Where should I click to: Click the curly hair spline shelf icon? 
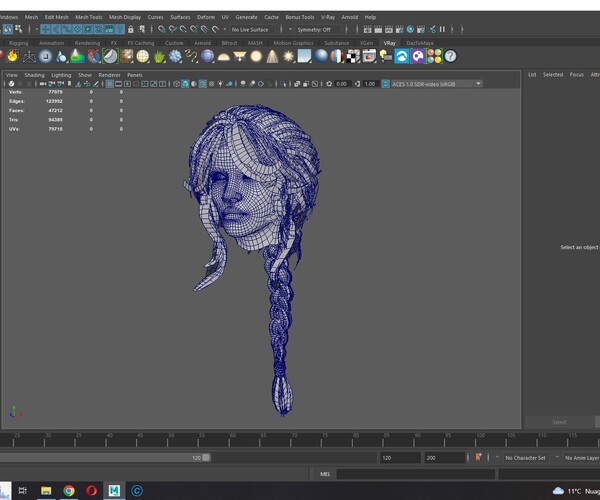click(191, 57)
